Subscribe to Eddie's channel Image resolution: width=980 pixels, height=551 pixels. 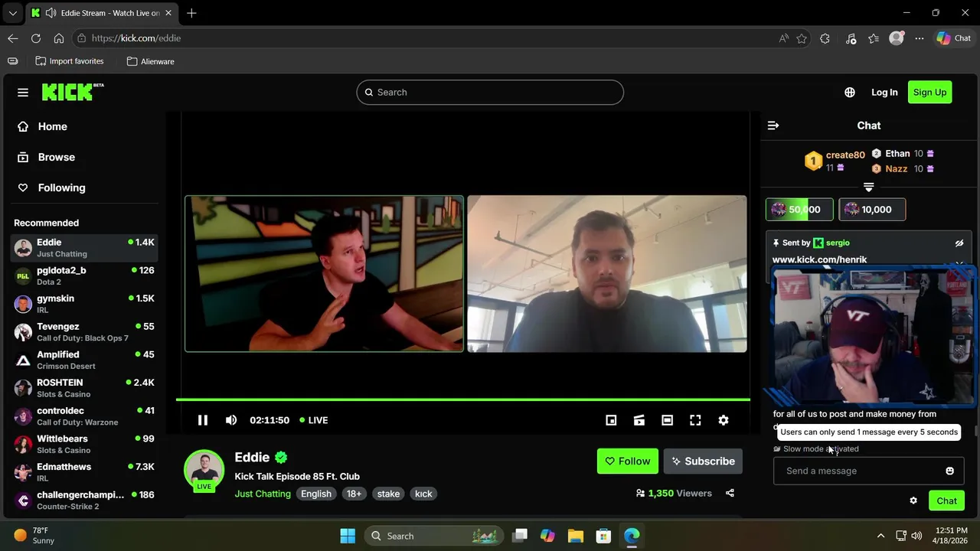point(703,461)
